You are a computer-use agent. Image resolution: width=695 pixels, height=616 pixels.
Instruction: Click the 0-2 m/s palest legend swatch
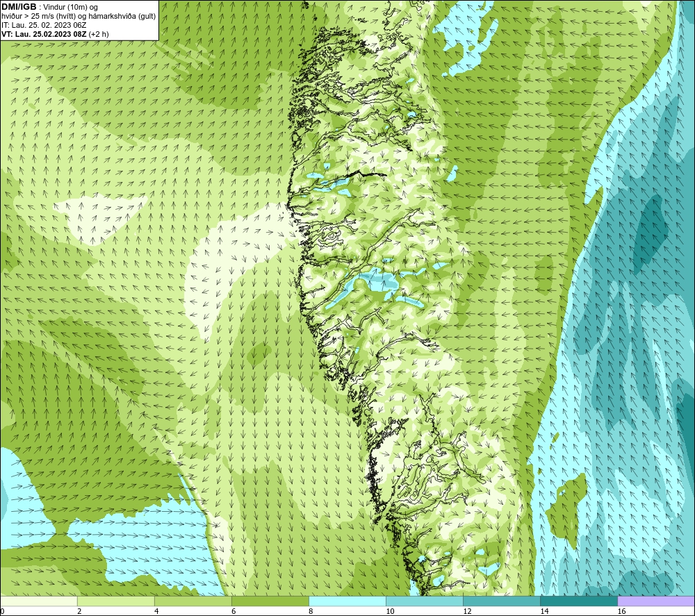[38, 601]
